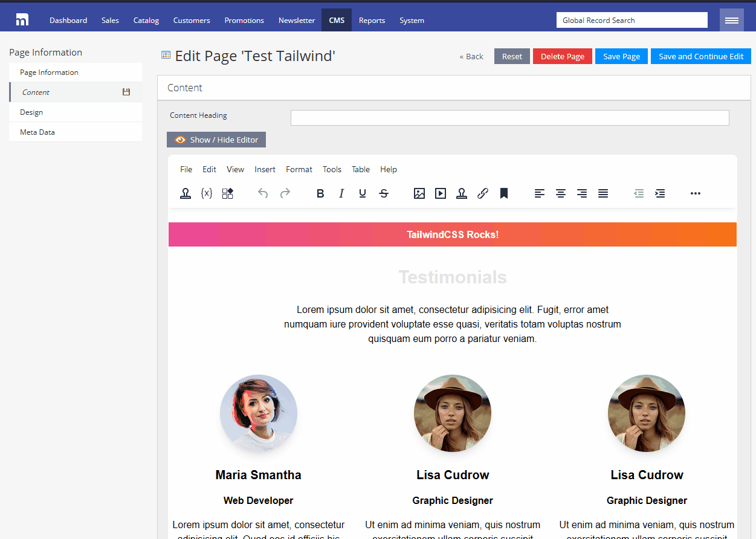
Task: Center align the text
Action: (561, 193)
